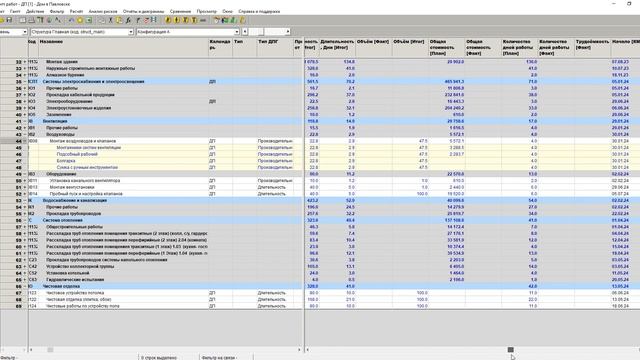Click the Название column header

tap(51, 42)
